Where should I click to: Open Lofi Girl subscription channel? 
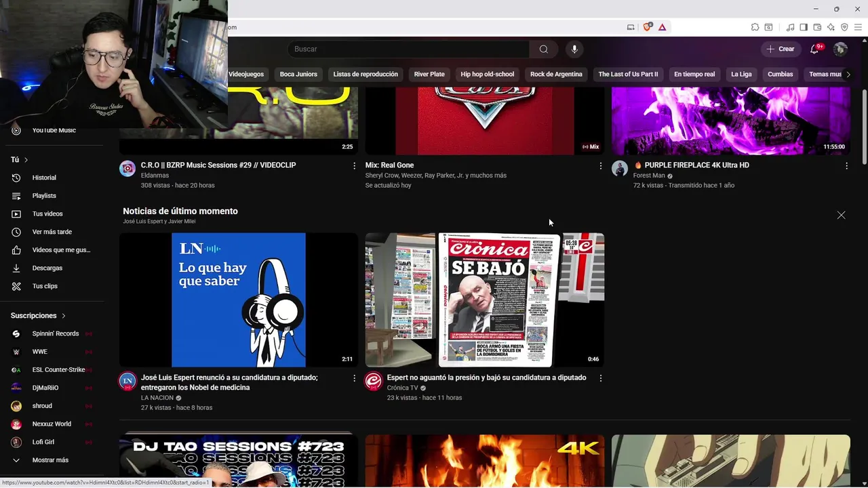[x=52, y=442]
